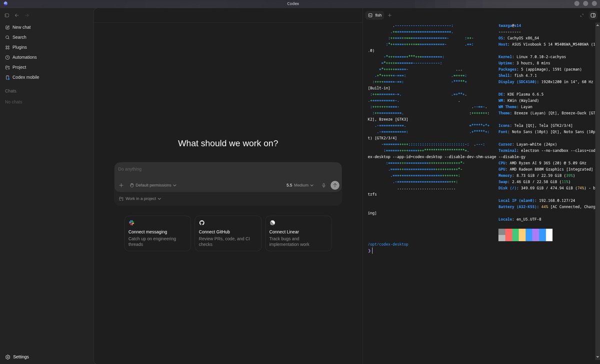Expand the terminal panel to full size

click(582, 15)
